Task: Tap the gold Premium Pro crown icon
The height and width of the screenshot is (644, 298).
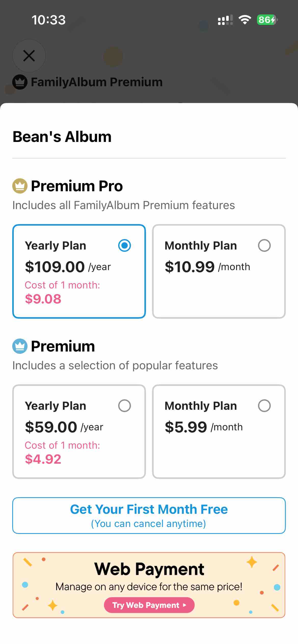Action: [20, 186]
